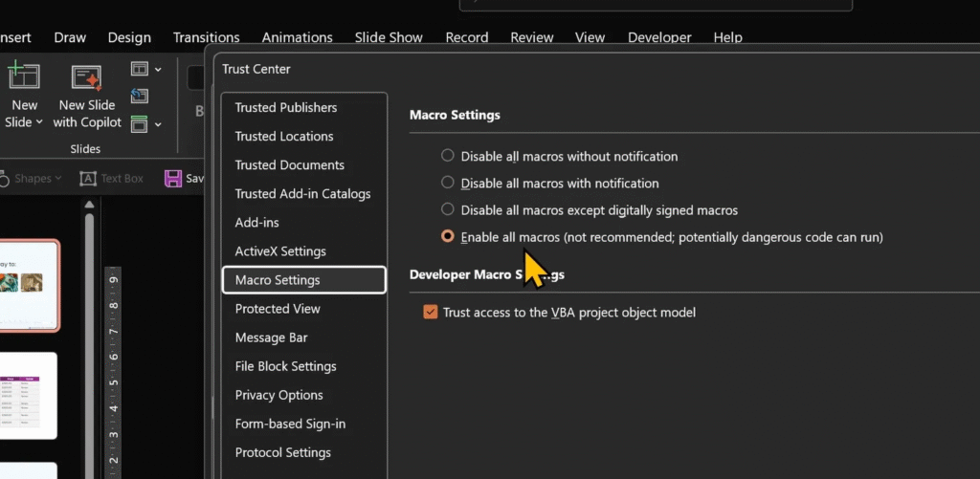Click the slide Section icon
This screenshot has height=479, width=980.
[140, 123]
